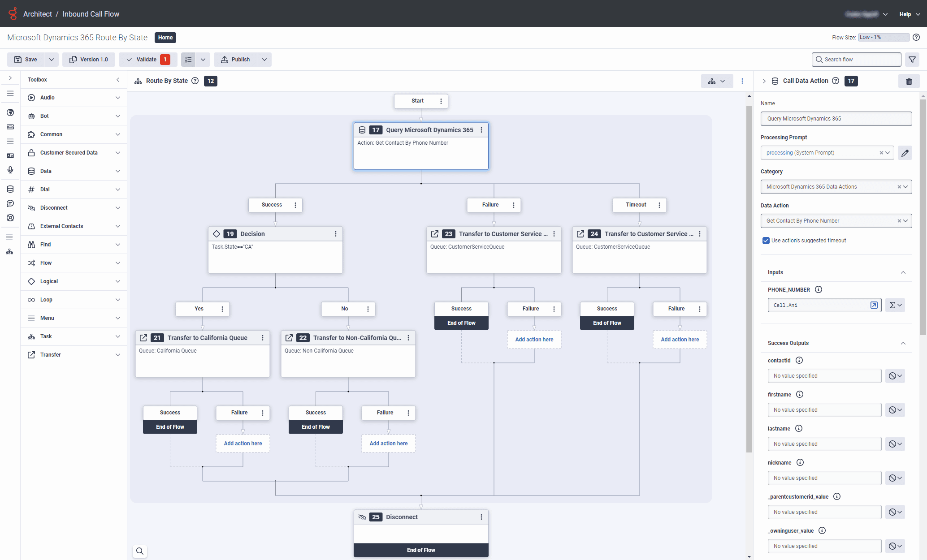Screen dimensions: 927x560
Task: Uncheck Use action's suggested timeout
Action: pos(766,241)
